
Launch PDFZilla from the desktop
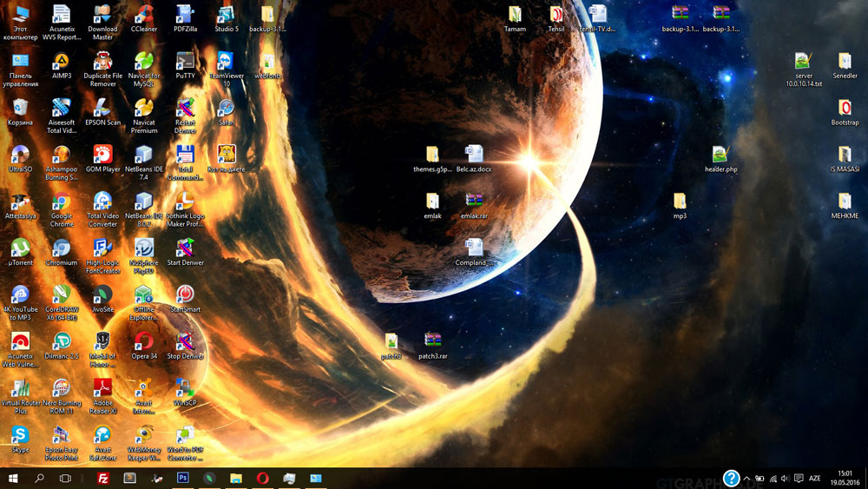pos(186,19)
